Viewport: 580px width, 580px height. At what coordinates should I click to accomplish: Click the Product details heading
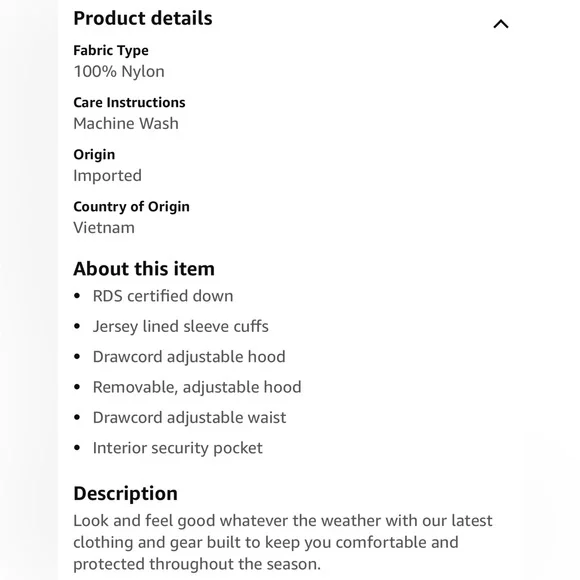click(x=143, y=18)
